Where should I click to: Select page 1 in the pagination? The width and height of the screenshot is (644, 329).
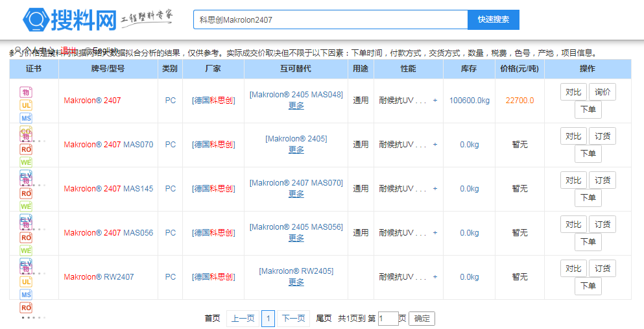(268, 319)
